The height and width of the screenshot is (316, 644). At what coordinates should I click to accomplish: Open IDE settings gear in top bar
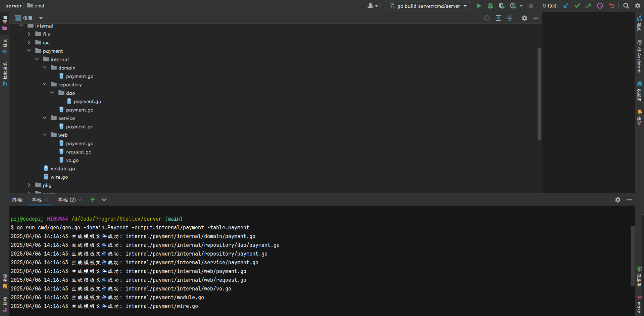pyautogui.click(x=638, y=6)
